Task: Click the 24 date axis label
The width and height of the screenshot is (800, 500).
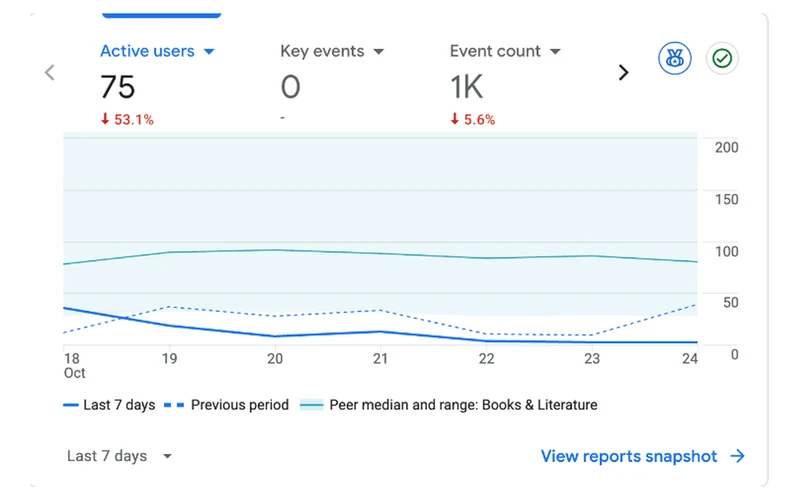Action: tap(690, 359)
